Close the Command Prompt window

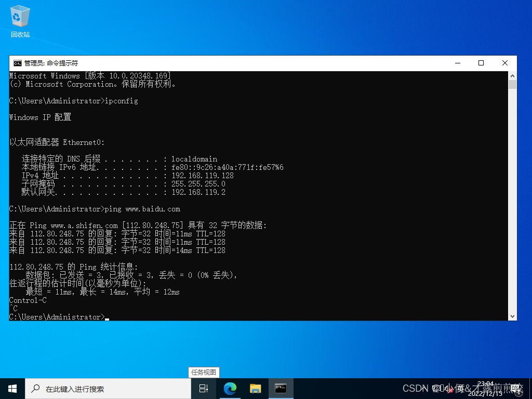click(505, 63)
